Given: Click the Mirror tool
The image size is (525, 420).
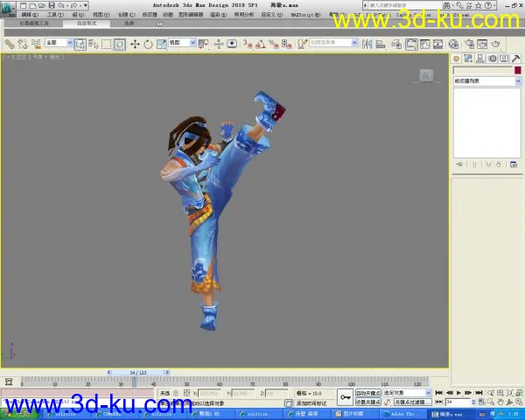Looking at the screenshot, I should pos(367,45).
